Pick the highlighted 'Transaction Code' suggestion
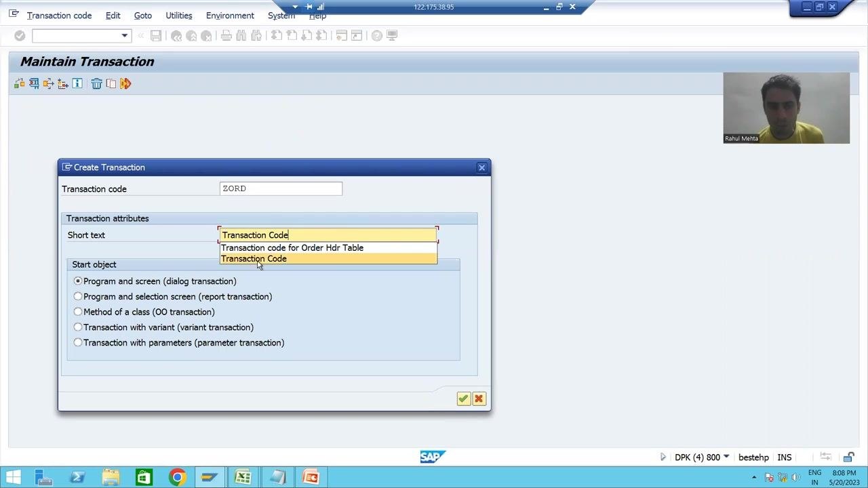868x488 pixels. coord(329,259)
